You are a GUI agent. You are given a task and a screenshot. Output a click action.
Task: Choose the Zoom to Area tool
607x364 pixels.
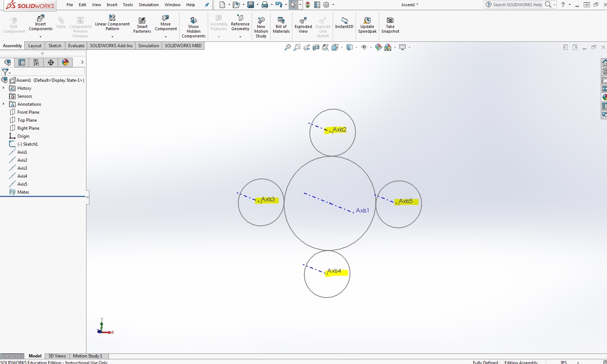(x=297, y=47)
